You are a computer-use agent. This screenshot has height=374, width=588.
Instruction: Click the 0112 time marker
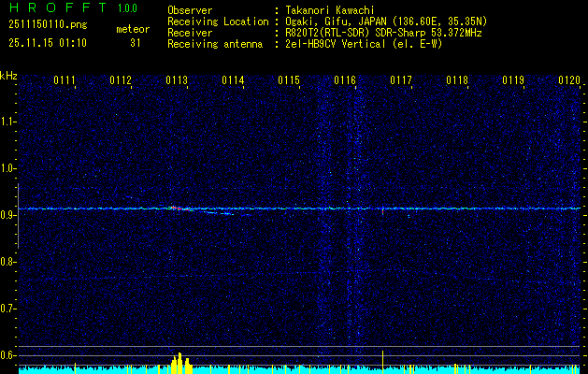(121, 80)
